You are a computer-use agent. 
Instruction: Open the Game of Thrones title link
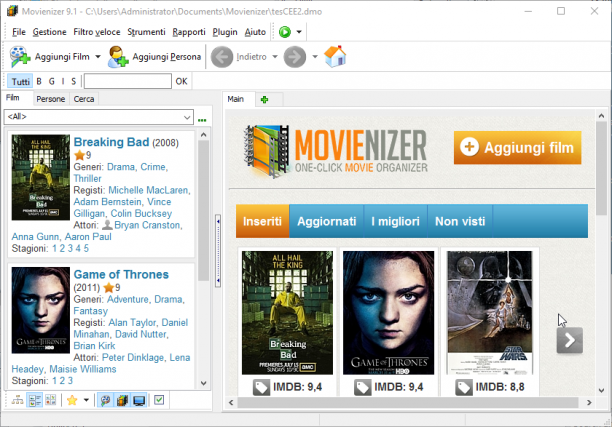(x=121, y=274)
